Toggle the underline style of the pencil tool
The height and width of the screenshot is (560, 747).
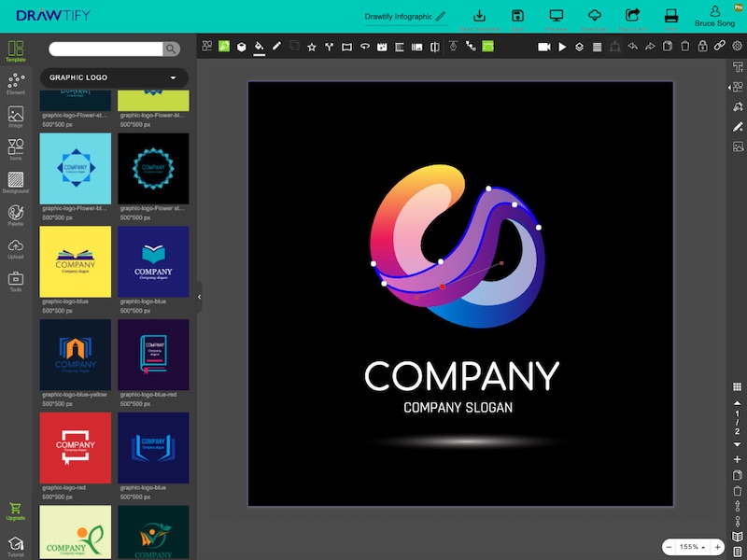pyautogui.click(x=260, y=54)
